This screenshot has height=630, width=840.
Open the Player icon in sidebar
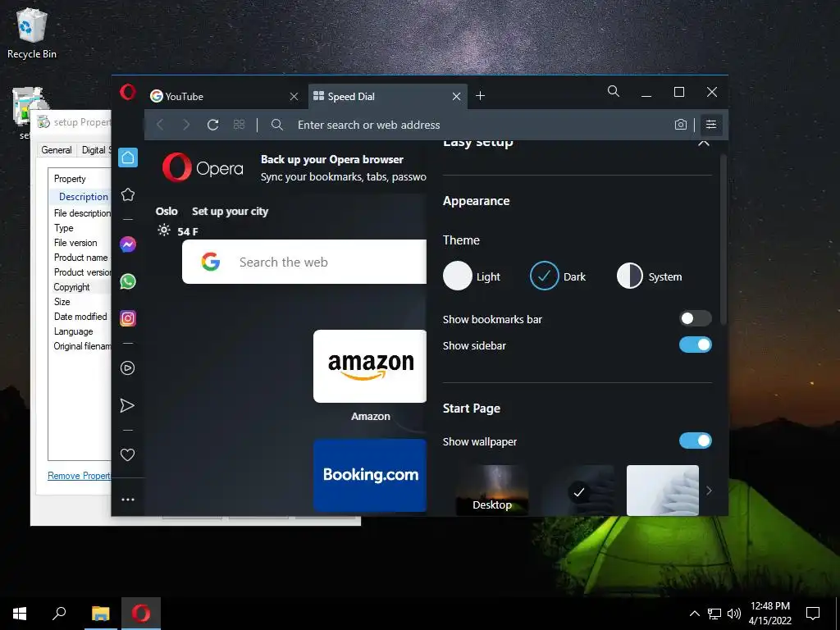(x=127, y=368)
